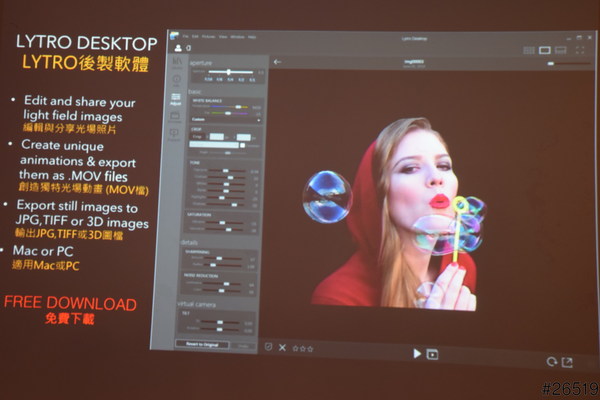Reject picture with the X icon
Image resolution: width=600 pixels, height=400 pixels.
282,348
